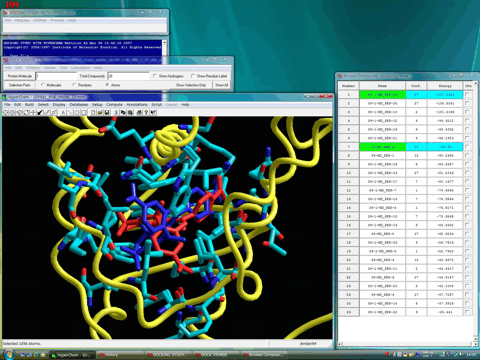Click 'Selected 1056 atoms' status bar text
This screenshot has width=480, height=360.
click(21, 343)
